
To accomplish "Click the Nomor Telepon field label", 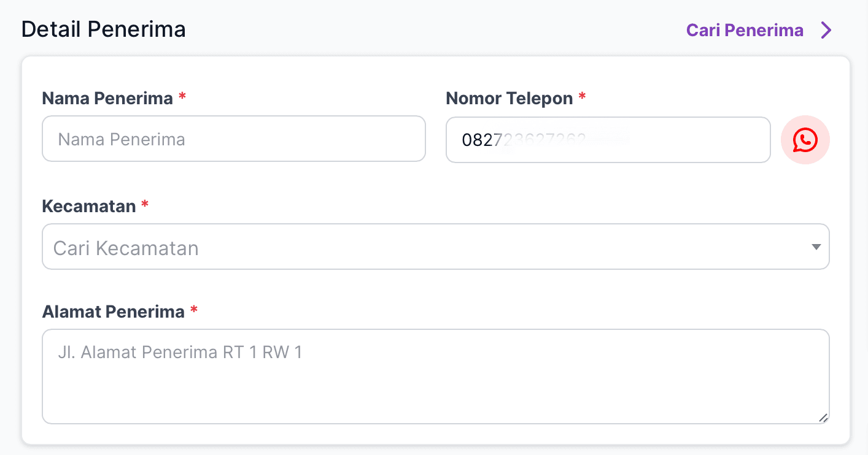I will tap(509, 98).
